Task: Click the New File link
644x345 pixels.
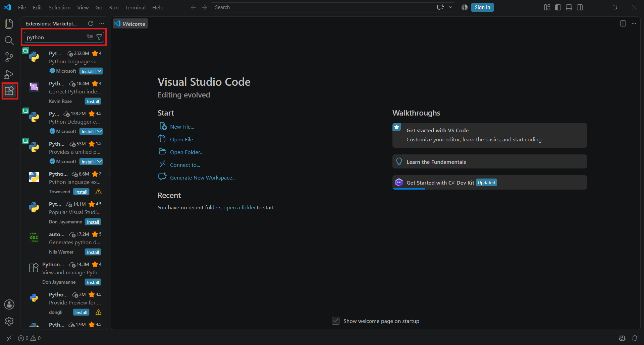Action: (x=182, y=127)
